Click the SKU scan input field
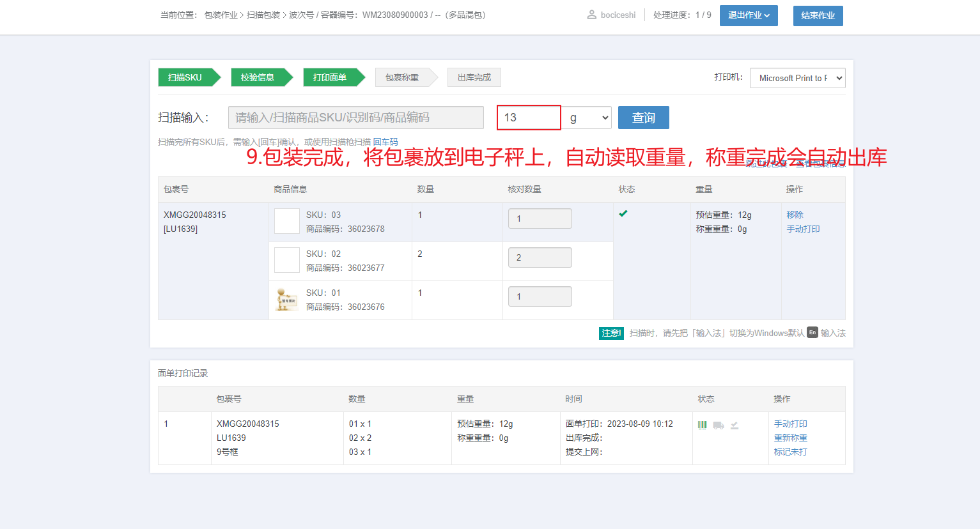The height and width of the screenshot is (529, 980). click(x=355, y=118)
